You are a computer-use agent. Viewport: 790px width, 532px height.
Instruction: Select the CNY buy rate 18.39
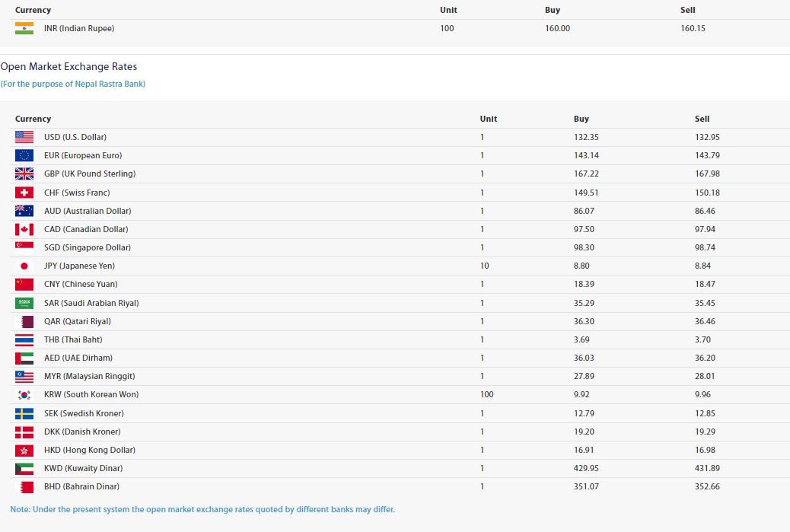[x=584, y=284]
